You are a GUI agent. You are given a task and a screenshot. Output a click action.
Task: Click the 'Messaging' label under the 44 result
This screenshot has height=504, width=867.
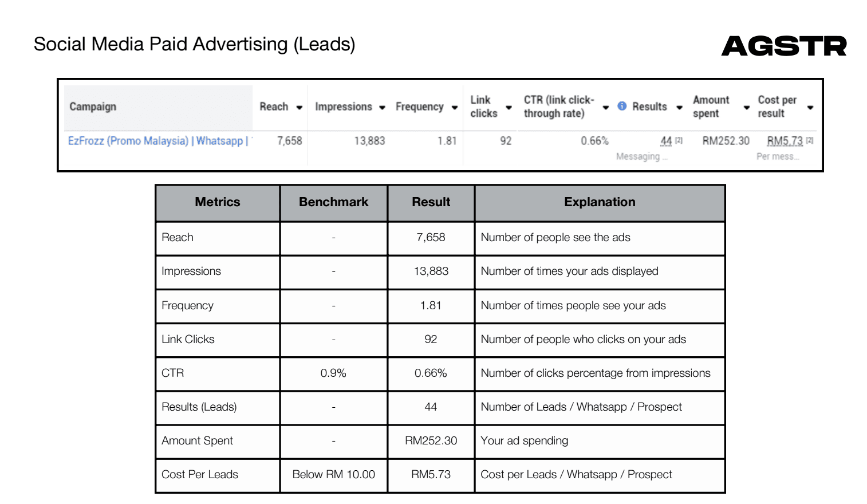click(x=642, y=156)
